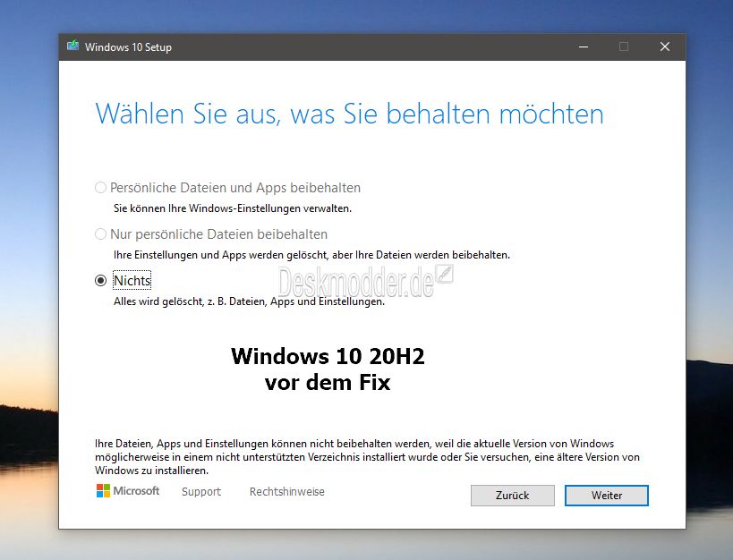Click the 'Windows 10 Setup' window title
Viewport: 733px width, 560px height.
pyautogui.click(x=128, y=47)
